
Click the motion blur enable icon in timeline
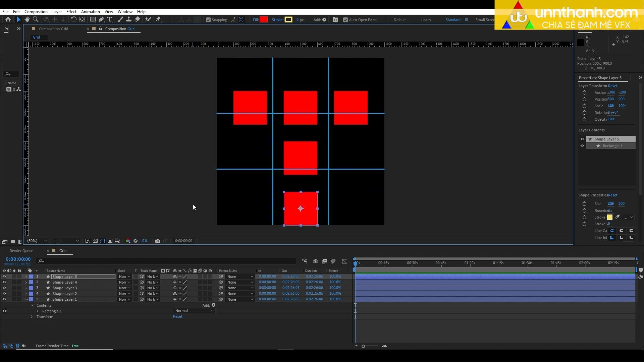(x=333, y=261)
